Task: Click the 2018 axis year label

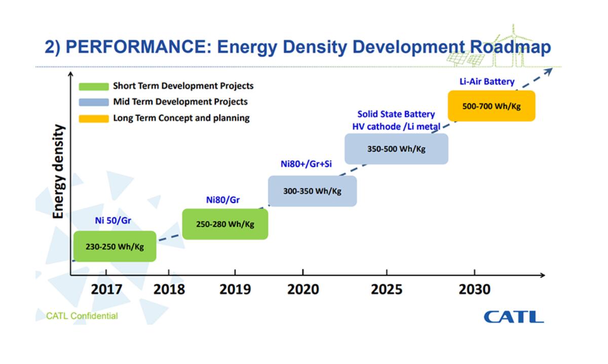Action: click(169, 290)
